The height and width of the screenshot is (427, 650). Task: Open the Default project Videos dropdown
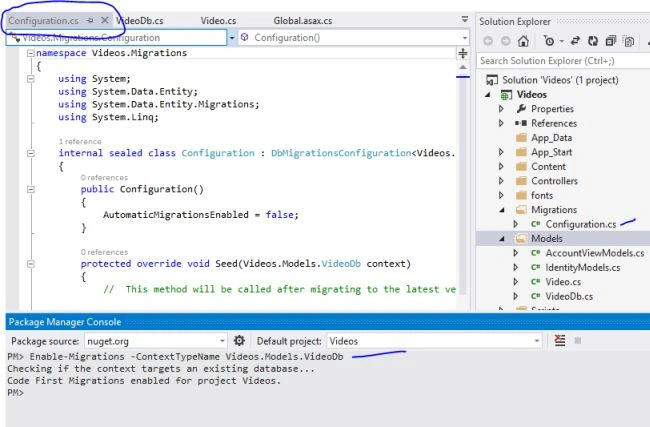537,341
